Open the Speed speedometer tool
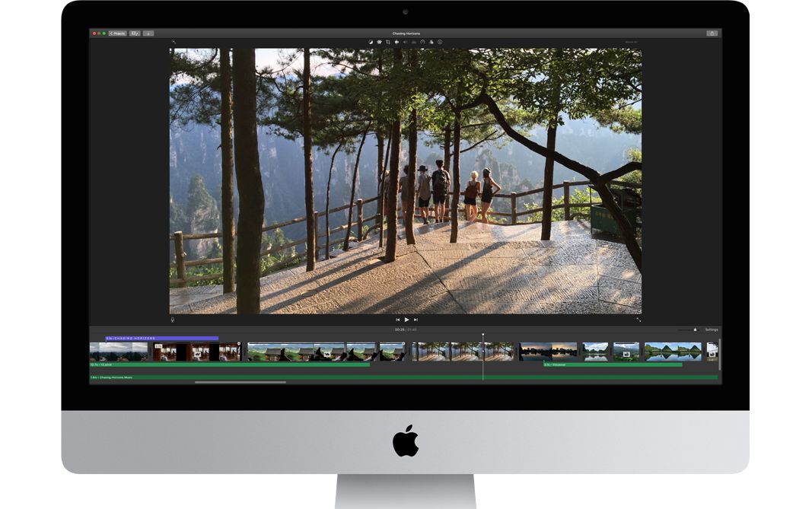Viewport: 812px width, 509px height. [422, 42]
